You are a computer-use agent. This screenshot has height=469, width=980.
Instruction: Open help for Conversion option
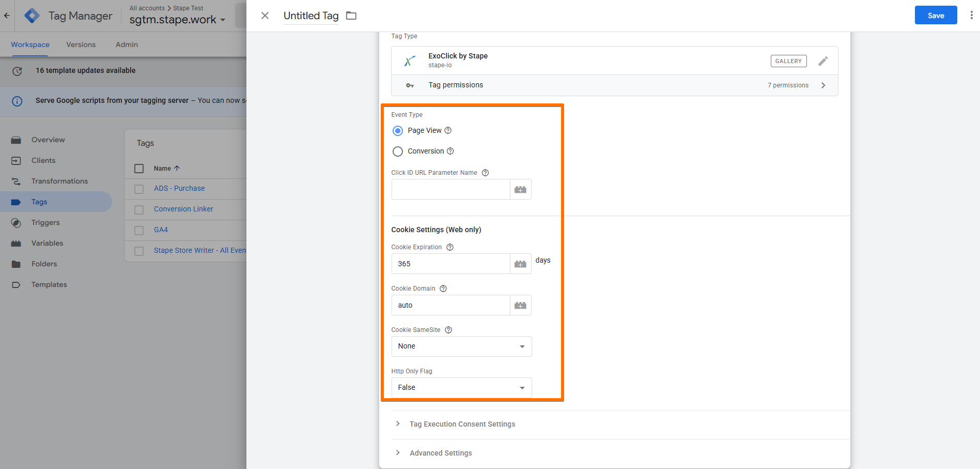[x=450, y=151]
